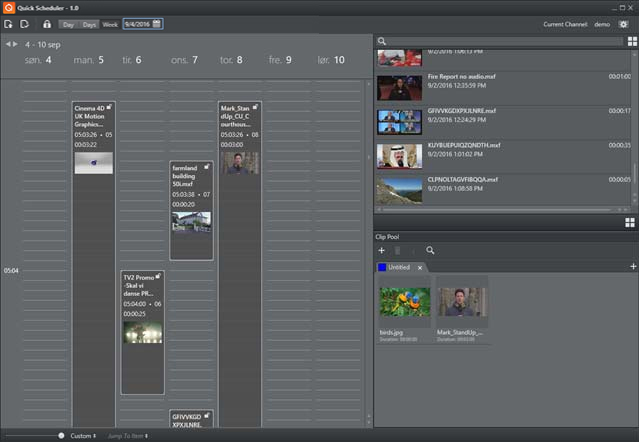Close the Untitled tab

(420, 268)
